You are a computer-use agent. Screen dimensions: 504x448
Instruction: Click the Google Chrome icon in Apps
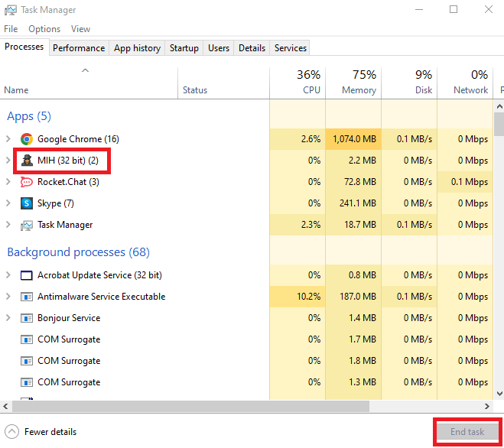[x=27, y=139]
